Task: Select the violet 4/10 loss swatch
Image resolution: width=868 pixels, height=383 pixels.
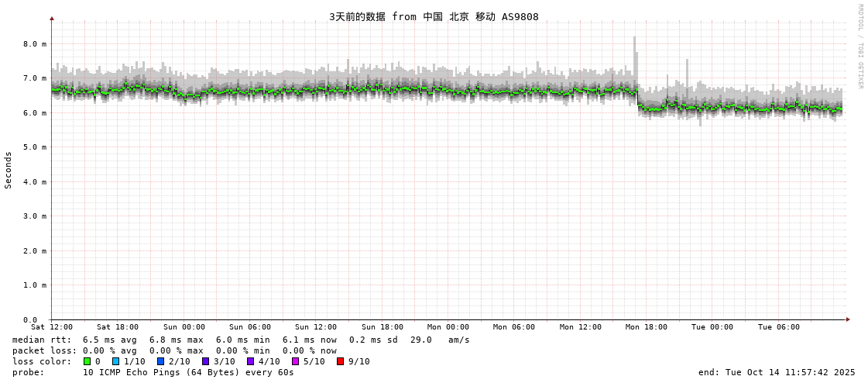Action: [250, 361]
